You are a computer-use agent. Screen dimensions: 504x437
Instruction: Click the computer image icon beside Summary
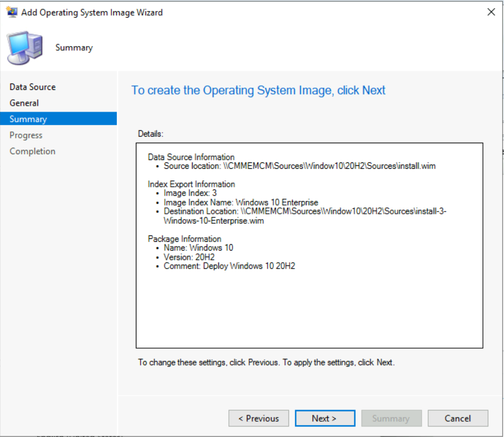tap(25, 48)
